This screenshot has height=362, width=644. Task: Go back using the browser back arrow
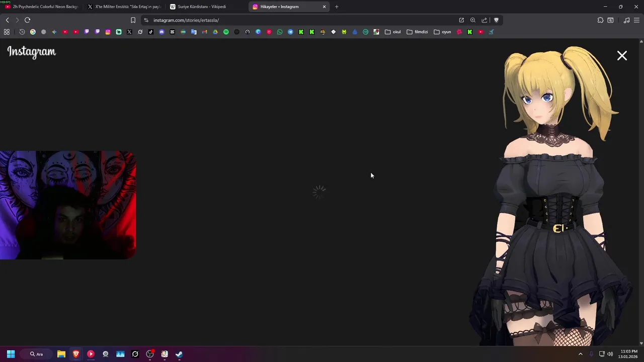pos(7,20)
